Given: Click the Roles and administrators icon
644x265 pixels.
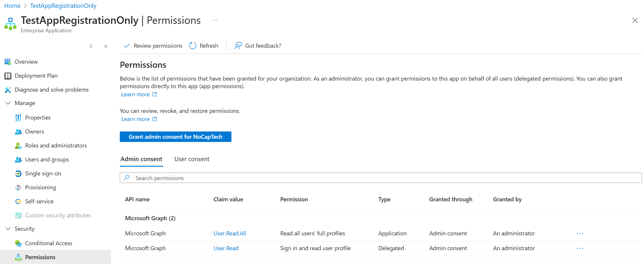Looking at the screenshot, I should click(18, 145).
